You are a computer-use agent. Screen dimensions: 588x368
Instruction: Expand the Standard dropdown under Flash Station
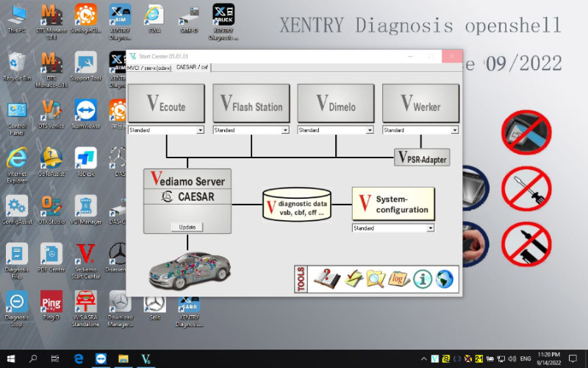[x=285, y=130]
